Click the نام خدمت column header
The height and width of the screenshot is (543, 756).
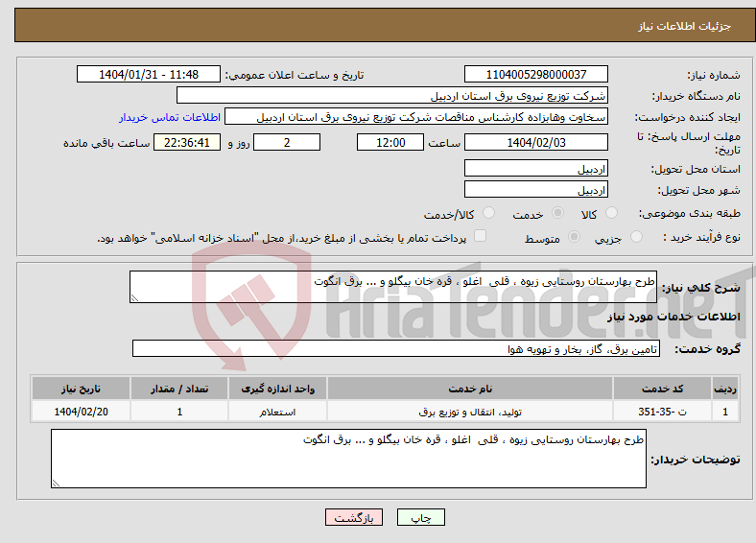click(470, 389)
